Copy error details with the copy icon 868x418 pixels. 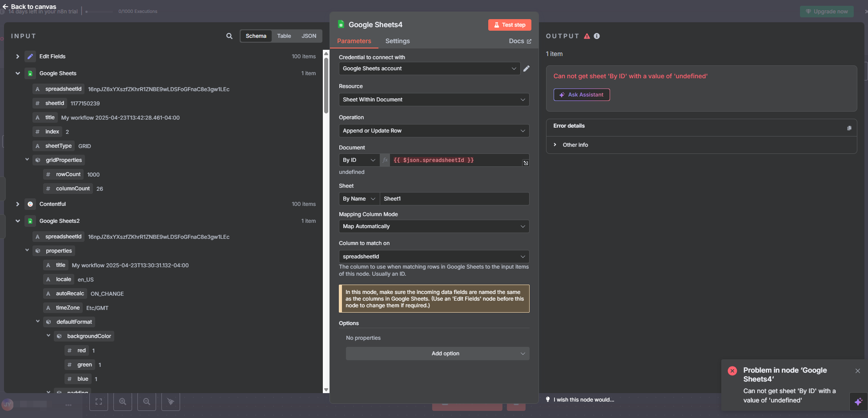point(849,128)
